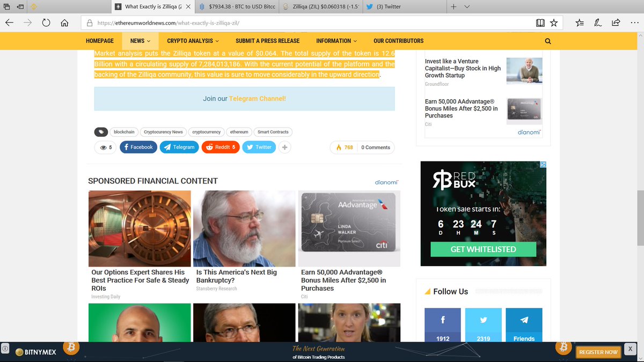
Task: Share article on Twitter
Action: (x=259, y=147)
